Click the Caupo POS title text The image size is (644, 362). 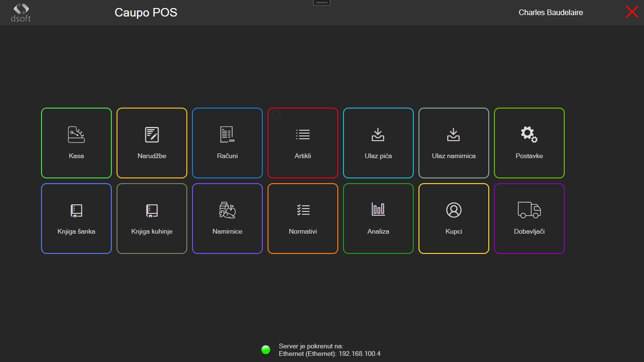pyautogui.click(x=146, y=13)
